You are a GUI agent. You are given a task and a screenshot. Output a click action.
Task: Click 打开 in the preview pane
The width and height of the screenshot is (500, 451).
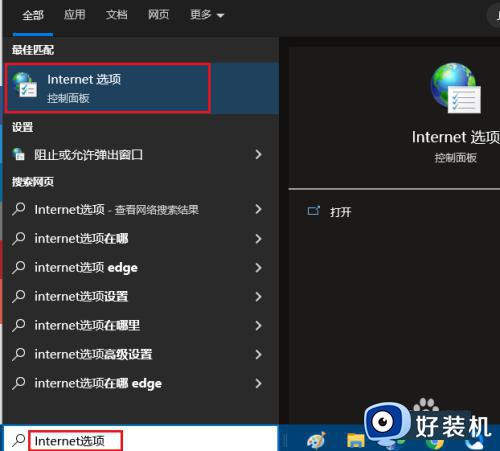click(x=340, y=212)
